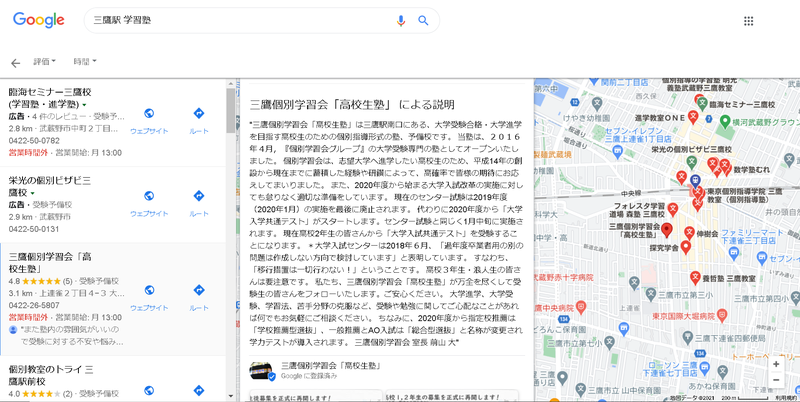Open the 時間 hours filter dropdown

click(x=84, y=62)
